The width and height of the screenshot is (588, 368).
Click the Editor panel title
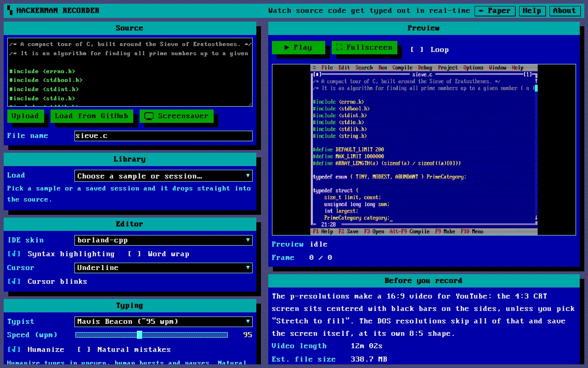130,224
